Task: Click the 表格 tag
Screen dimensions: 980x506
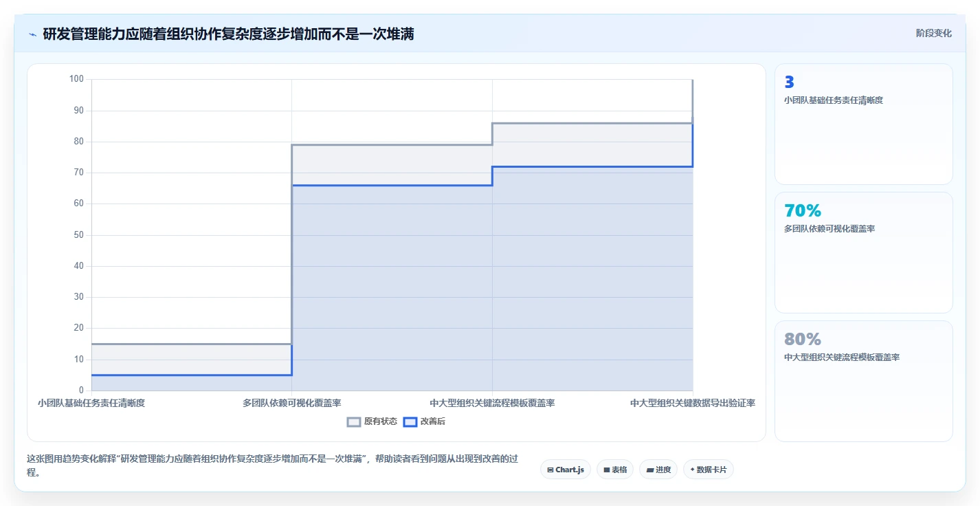Action: [614, 470]
